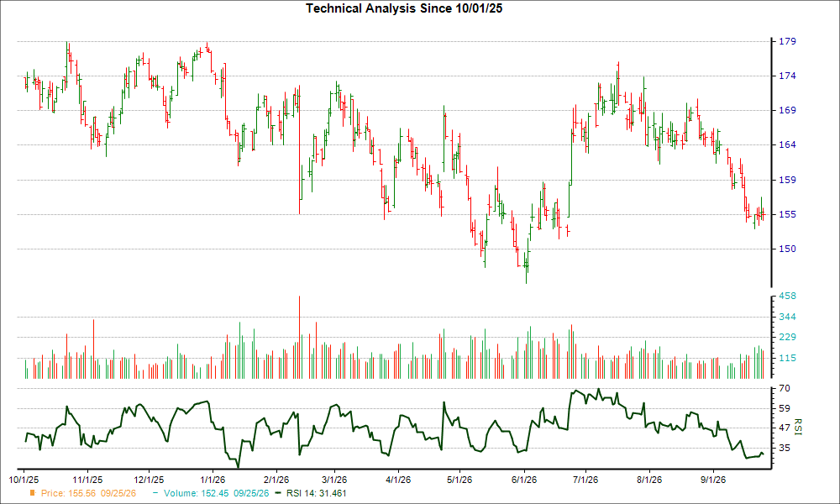
Task: Click the teal Volume legend marker
Action: point(155,493)
